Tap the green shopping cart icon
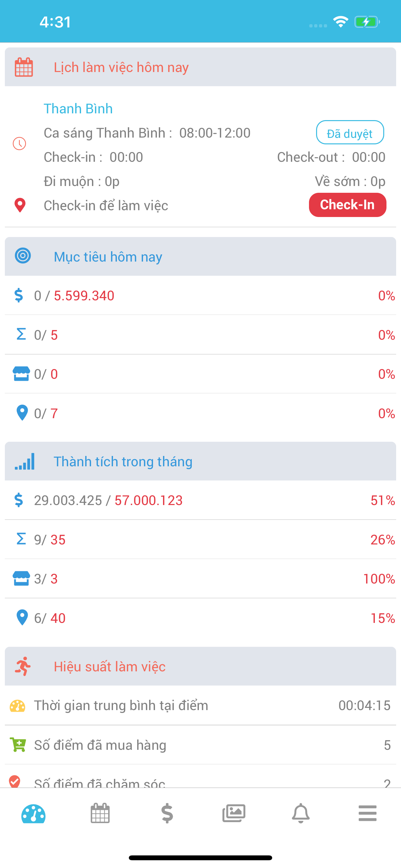Screen dimensions: 401x868 point(18,745)
